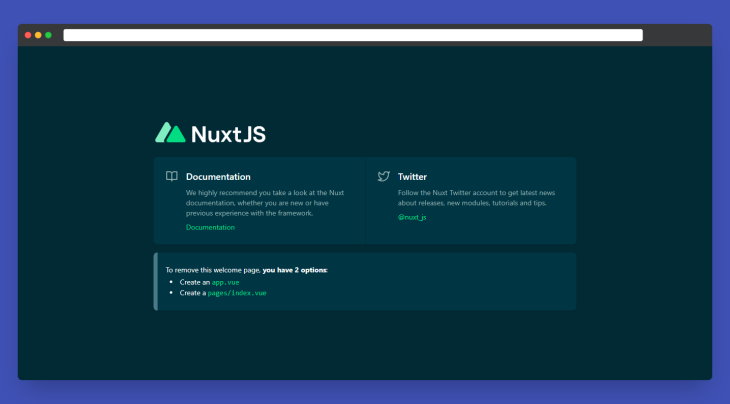Click the yellow minimize window dot
Screen dimensions: 730x404
tap(38, 35)
